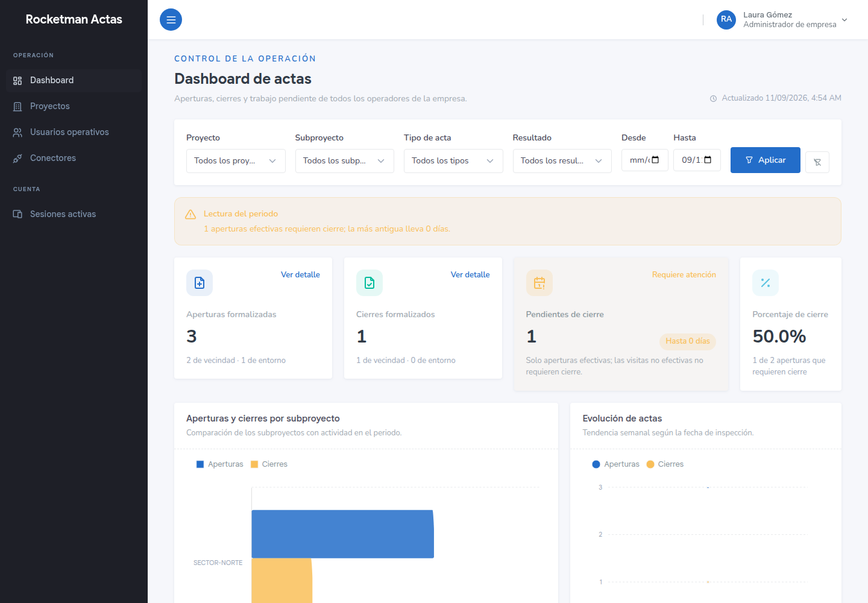The image size is (868, 603).
Task: Open the Resultado dropdown filter
Action: [562, 161]
